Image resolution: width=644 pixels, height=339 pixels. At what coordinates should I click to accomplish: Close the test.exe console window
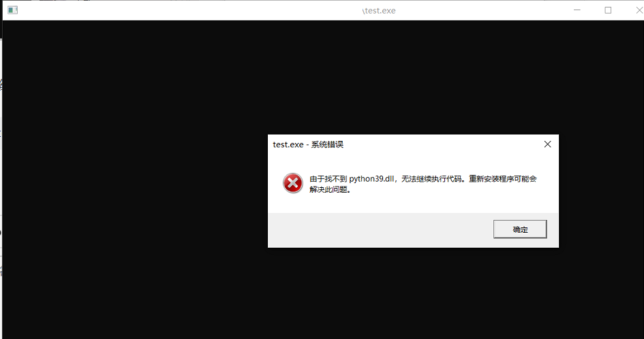(x=639, y=10)
